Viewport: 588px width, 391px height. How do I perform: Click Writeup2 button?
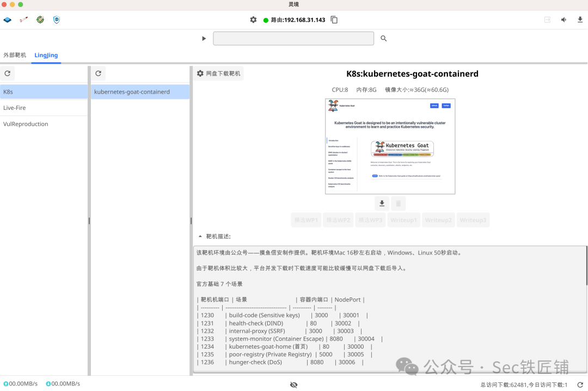pos(438,220)
